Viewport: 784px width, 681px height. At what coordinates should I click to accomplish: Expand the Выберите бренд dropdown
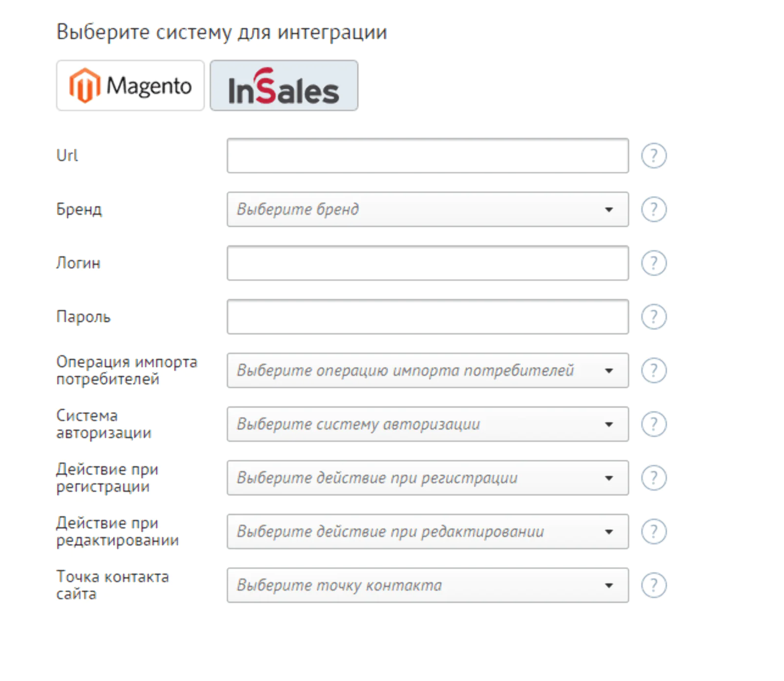click(x=428, y=210)
